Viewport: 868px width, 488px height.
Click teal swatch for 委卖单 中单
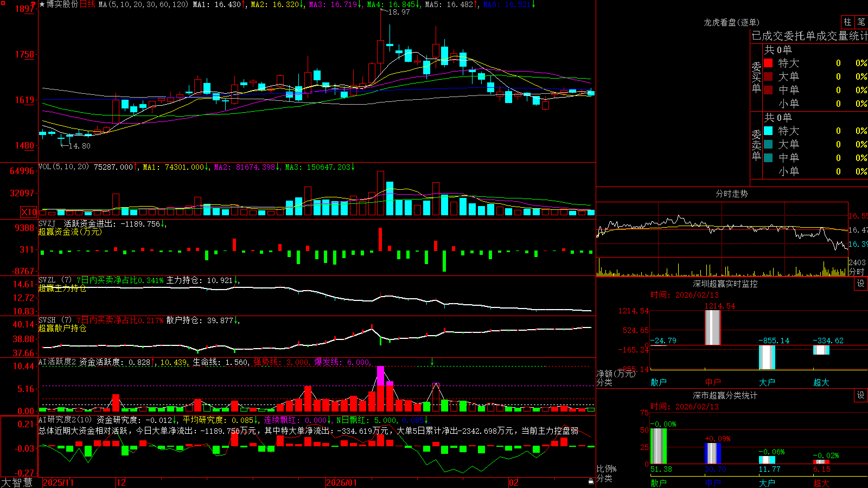pyautogui.click(x=768, y=158)
